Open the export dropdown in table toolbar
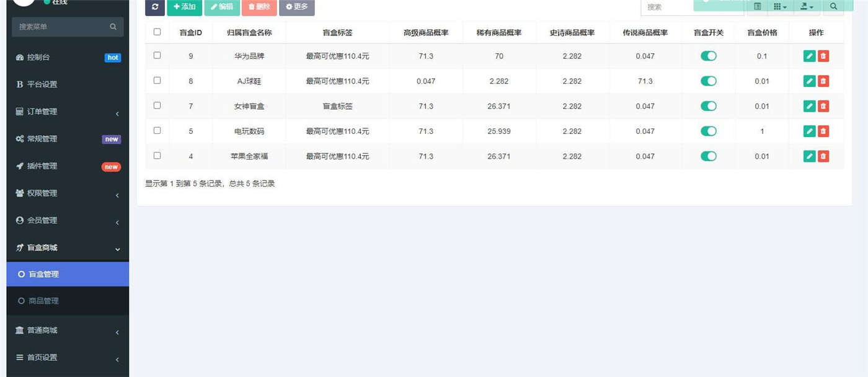Image resolution: width=868 pixels, height=377 pixels. coord(807,7)
